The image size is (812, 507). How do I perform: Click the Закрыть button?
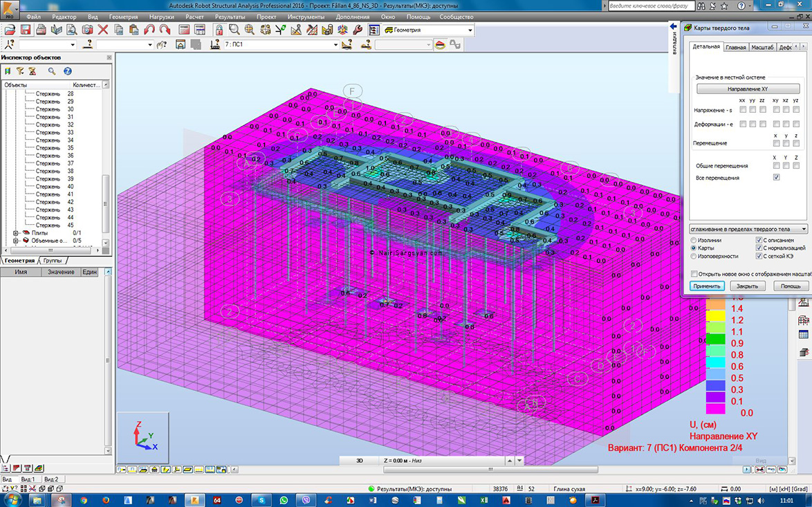747,286
